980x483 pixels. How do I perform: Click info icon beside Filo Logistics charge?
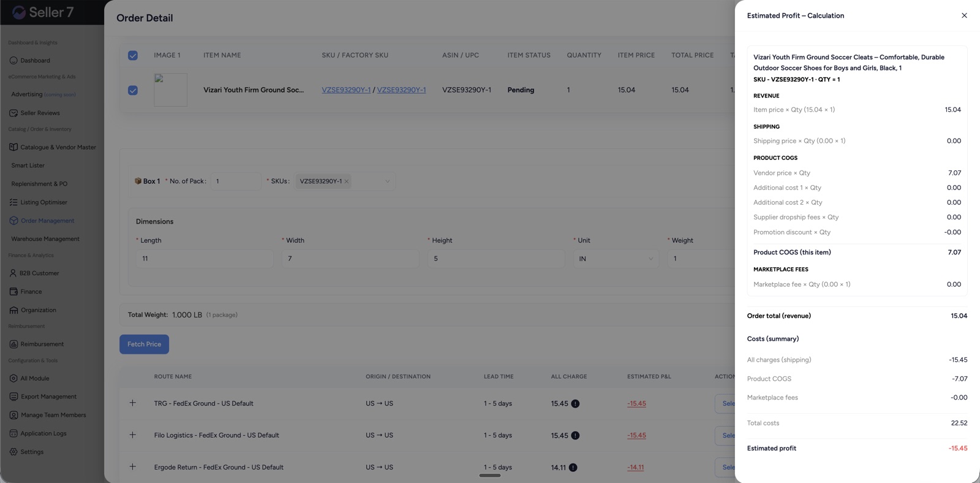(x=575, y=436)
